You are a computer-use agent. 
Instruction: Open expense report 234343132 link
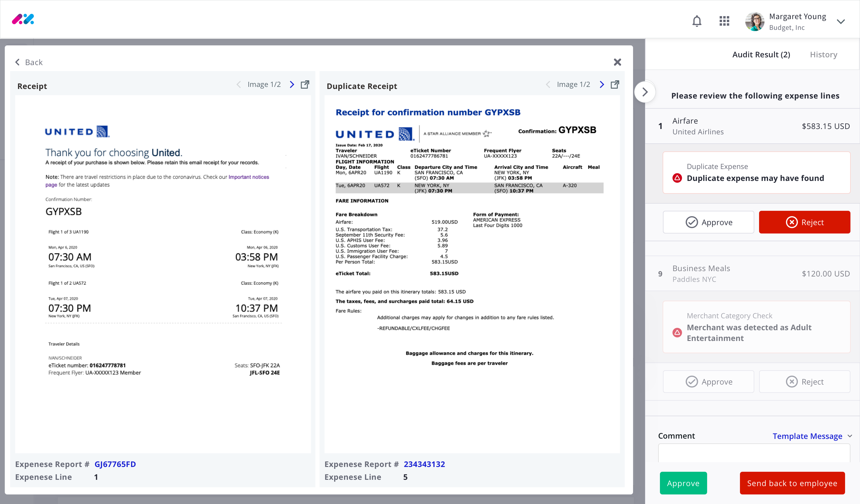[424, 464]
